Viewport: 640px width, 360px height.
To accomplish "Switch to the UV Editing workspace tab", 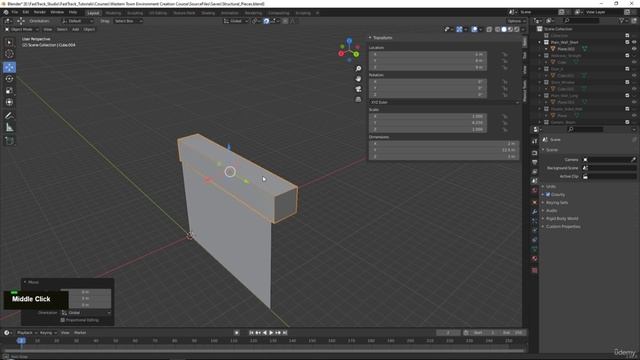I will tap(158, 13).
